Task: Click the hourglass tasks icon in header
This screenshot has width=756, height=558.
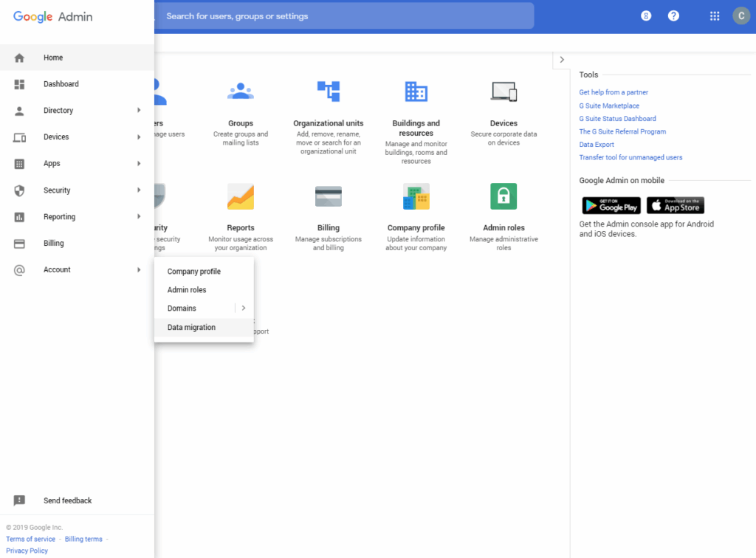Action: click(x=646, y=16)
